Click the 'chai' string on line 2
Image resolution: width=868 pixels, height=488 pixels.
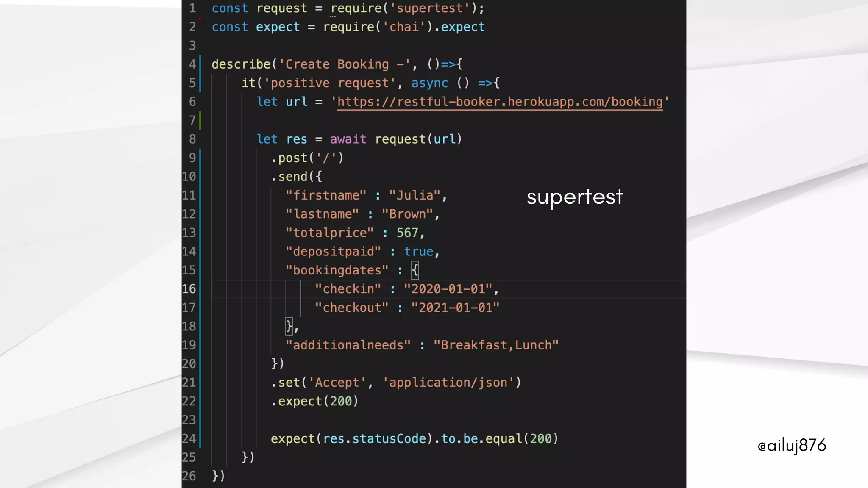(x=404, y=27)
